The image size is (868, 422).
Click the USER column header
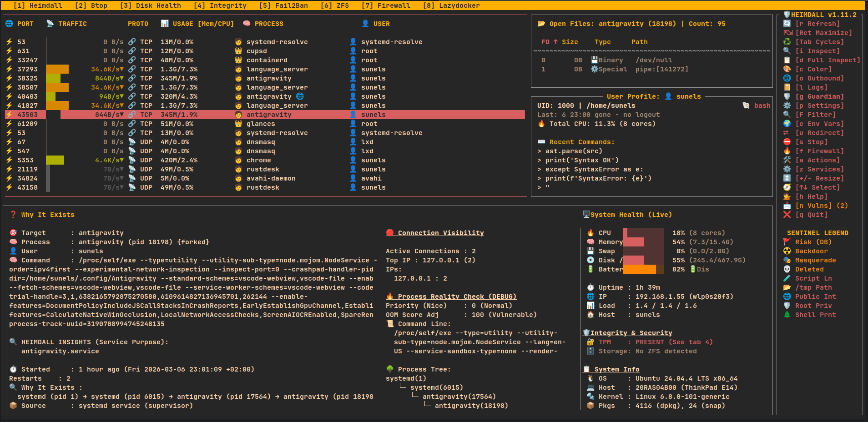(x=382, y=24)
